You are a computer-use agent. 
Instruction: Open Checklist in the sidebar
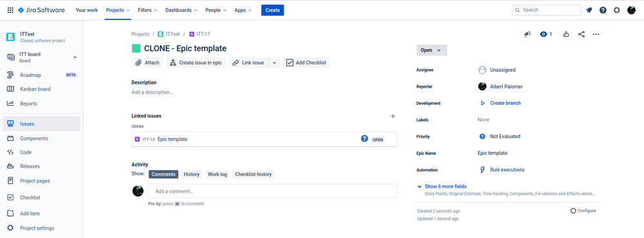(42, 197)
